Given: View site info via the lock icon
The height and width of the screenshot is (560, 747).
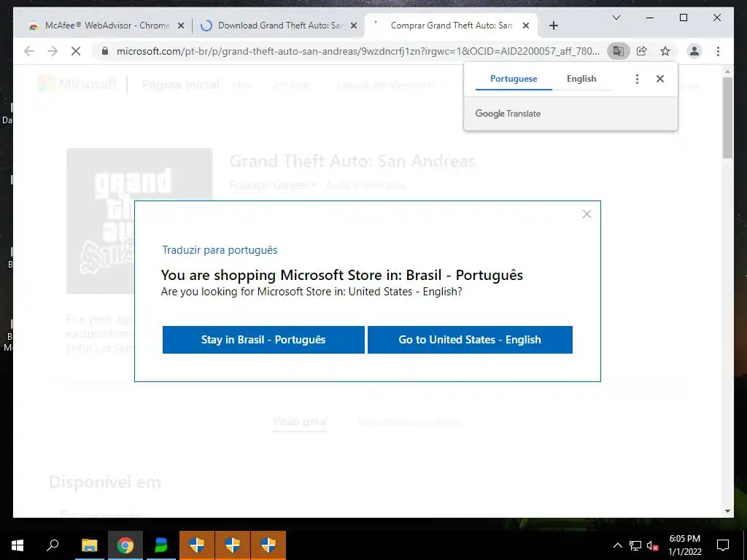Looking at the screenshot, I should 105,51.
